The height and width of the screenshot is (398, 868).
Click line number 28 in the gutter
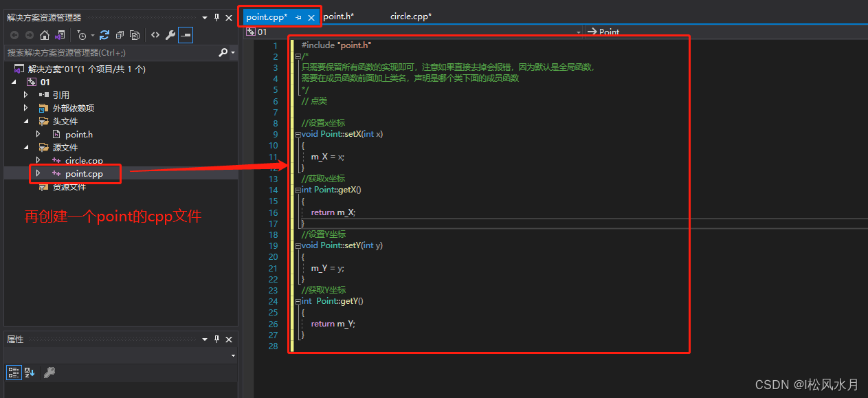274,346
